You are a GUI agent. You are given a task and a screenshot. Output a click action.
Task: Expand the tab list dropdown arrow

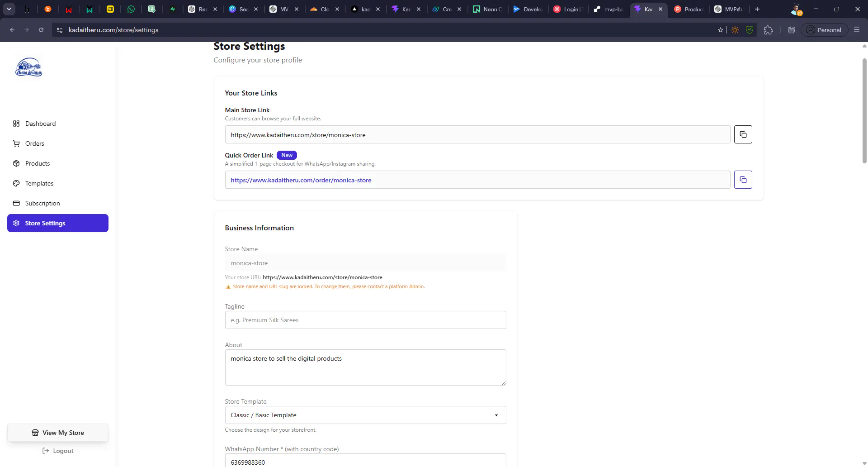[9, 9]
